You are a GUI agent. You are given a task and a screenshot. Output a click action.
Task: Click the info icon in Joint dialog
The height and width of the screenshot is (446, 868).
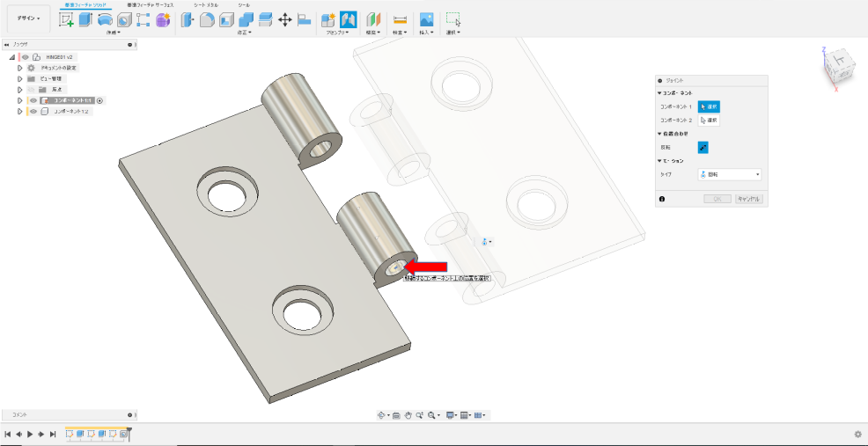pyautogui.click(x=662, y=199)
